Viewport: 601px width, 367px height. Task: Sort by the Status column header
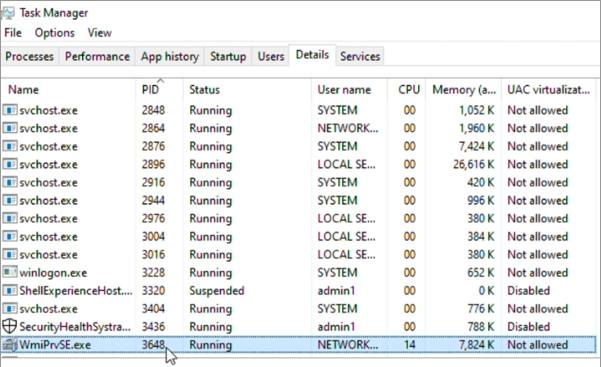click(247, 89)
